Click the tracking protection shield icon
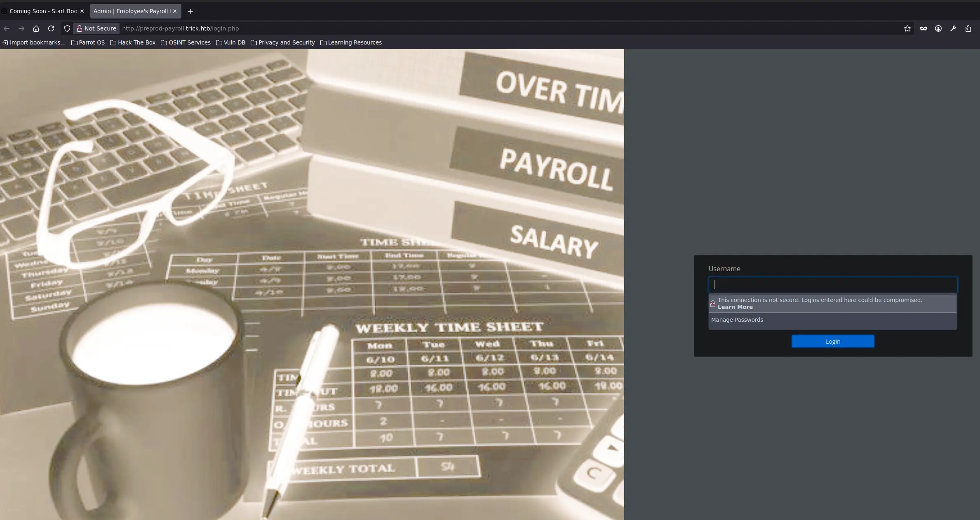The width and height of the screenshot is (980, 520). point(67,28)
